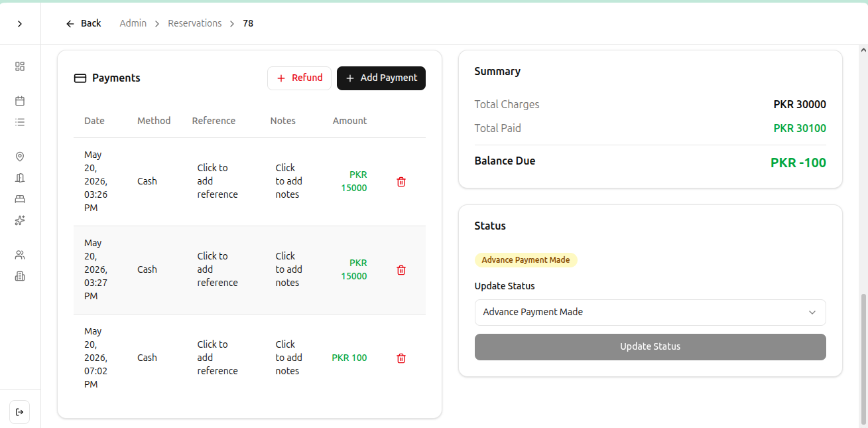868x428 pixels.
Task: Open the Admin breadcrumb link
Action: click(133, 23)
